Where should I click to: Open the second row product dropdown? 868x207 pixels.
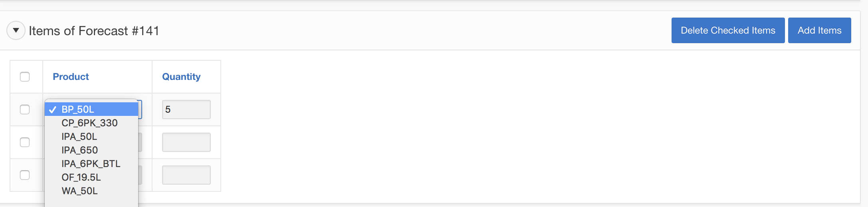pos(140,142)
